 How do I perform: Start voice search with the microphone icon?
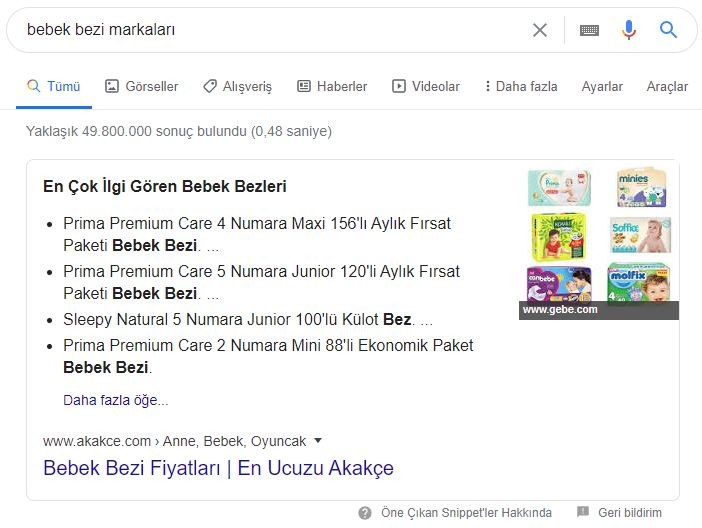[x=629, y=30]
